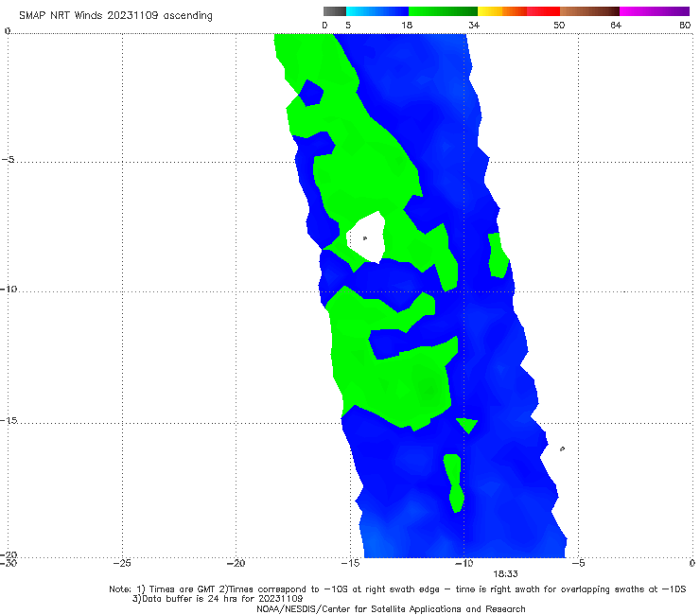The width and height of the screenshot is (700, 615).
Task: Click the footer credit 'NOAA/NESDIS/Center for Satellite Applications and Research'
Action: tap(391, 608)
